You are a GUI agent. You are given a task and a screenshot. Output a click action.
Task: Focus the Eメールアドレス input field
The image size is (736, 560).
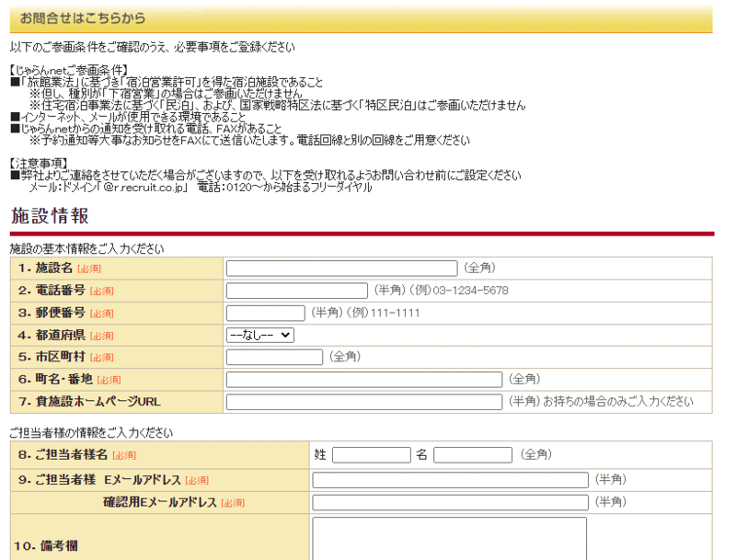pos(450,480)
